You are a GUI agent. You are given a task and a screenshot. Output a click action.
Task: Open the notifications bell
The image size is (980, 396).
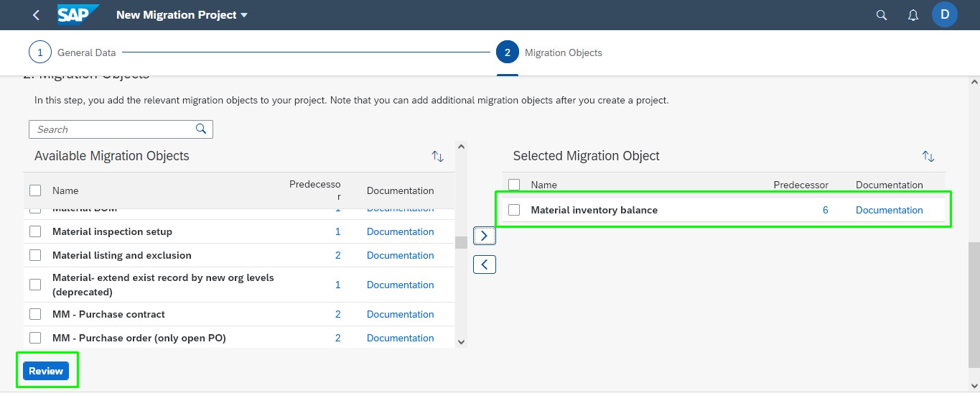point(913,15)
